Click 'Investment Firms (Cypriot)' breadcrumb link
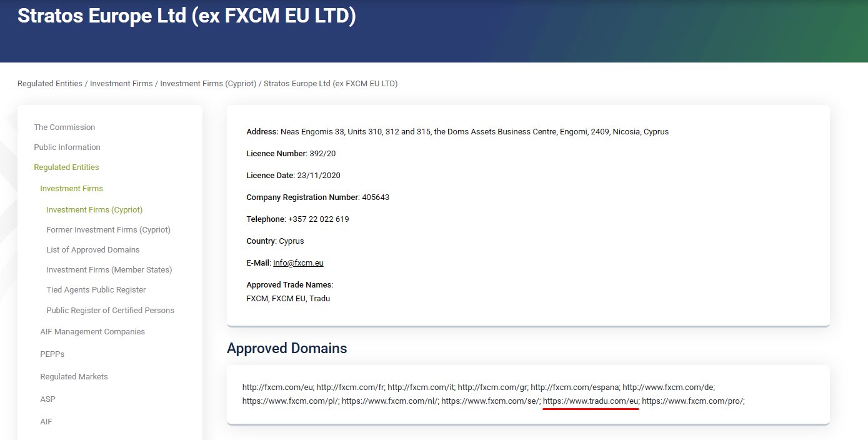 [x=208, y=84]
